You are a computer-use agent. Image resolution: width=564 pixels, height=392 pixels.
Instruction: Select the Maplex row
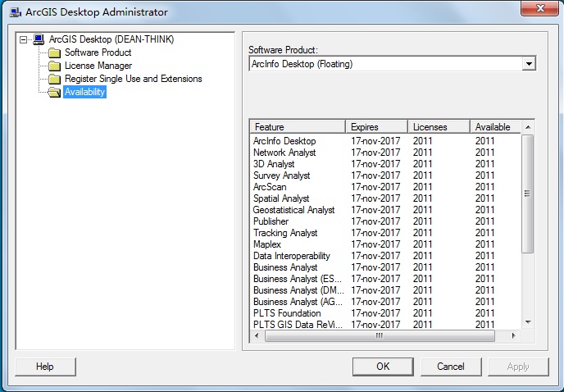(x=385, y=244)
